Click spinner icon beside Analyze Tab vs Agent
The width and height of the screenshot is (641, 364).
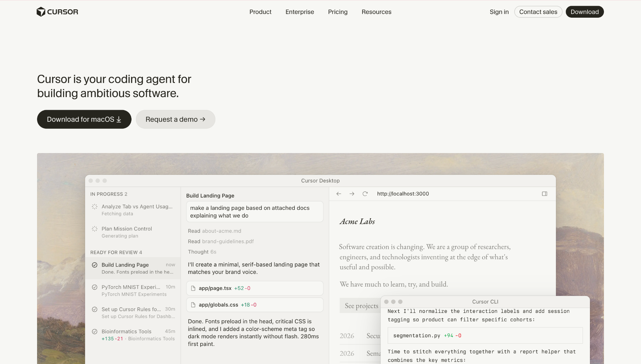[x=94, y=207]
